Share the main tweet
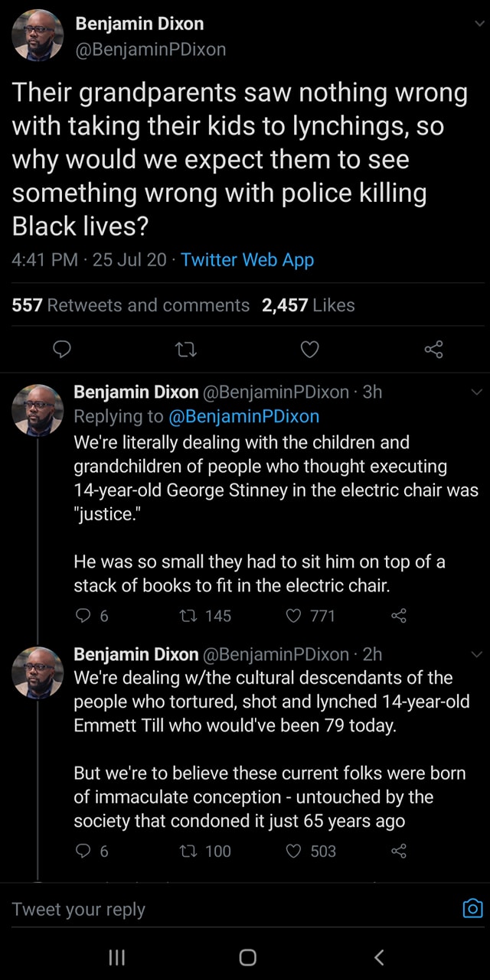The width and height of the screenshot is (490, 980). coord(433,350)
